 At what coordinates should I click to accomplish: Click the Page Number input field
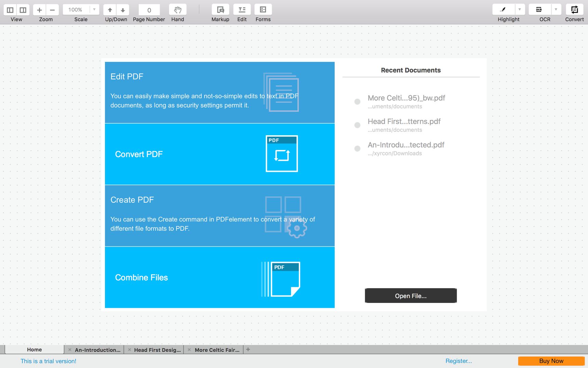point(149,10)
